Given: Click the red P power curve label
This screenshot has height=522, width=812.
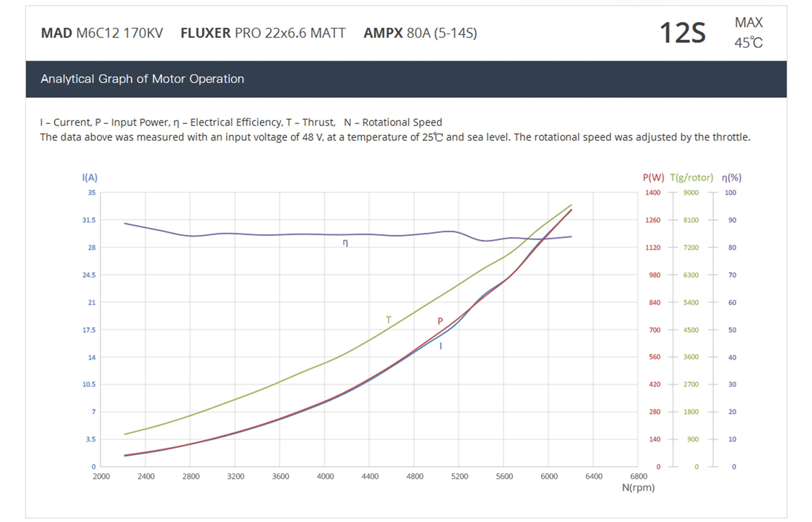Looking at the screenshot, I should pyautogui.click(x=440, y=321).
